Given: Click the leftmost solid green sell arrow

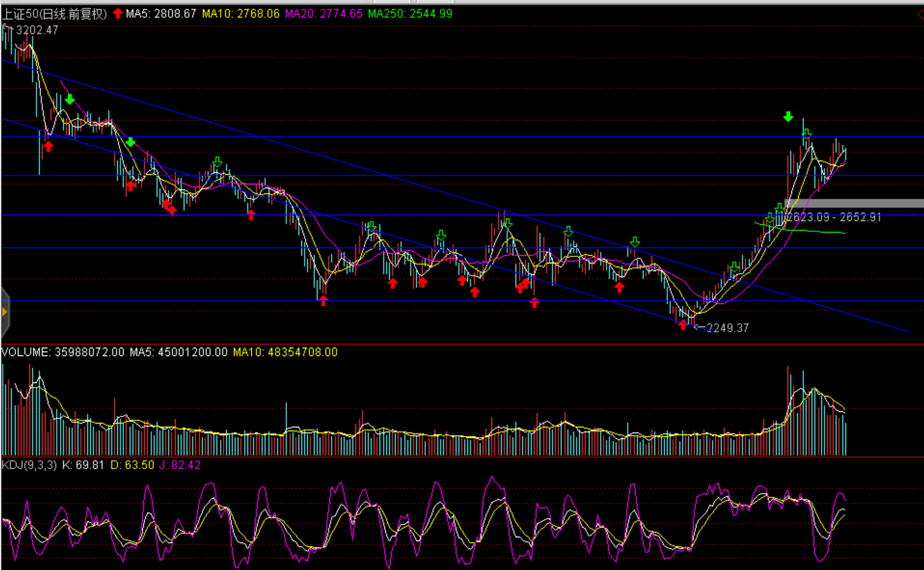Looking at the screenshot, I should pos(69,100).
